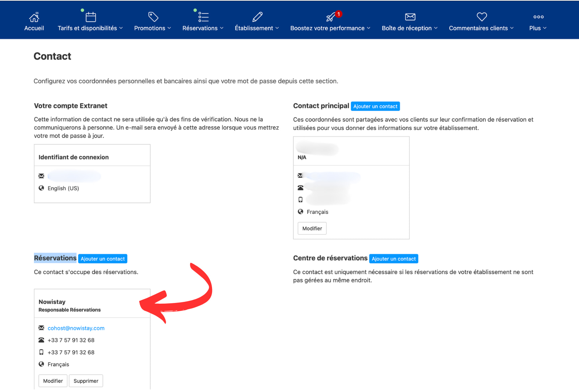Screen dimensions: 579x392
Task: Click the list icon above Réservations menu
Action: pyautogui.click(x=203, y=17)
